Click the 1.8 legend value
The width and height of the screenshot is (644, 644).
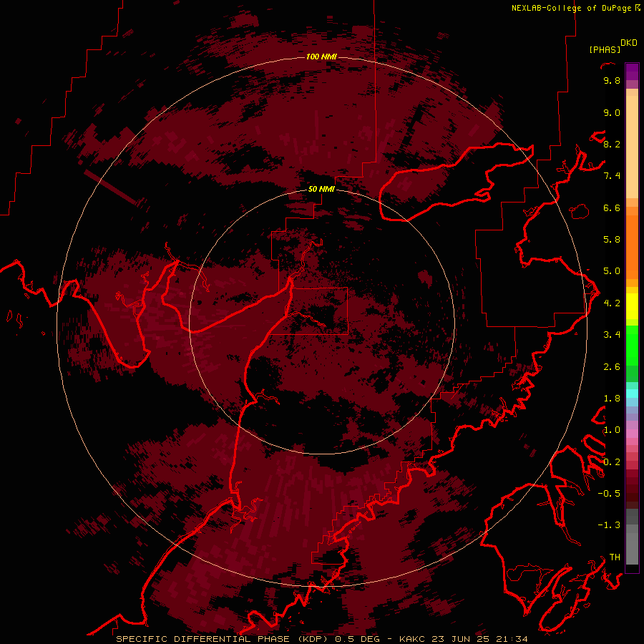click(x=612, y=399)
